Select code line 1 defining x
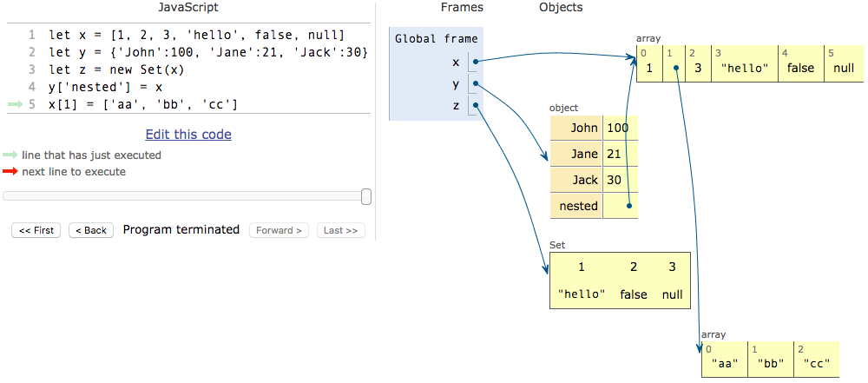The height and width of the screenshot is (383, 868). 196,35
